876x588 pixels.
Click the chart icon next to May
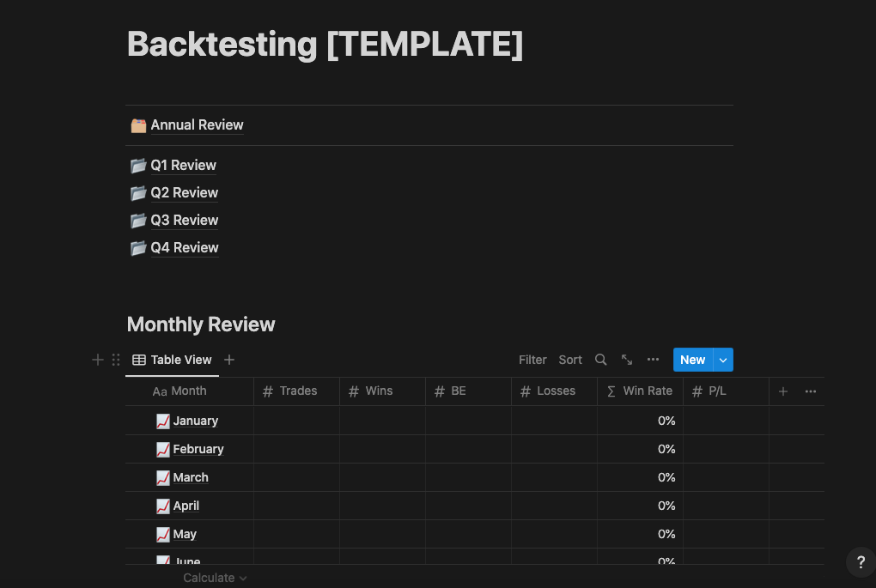162,534
